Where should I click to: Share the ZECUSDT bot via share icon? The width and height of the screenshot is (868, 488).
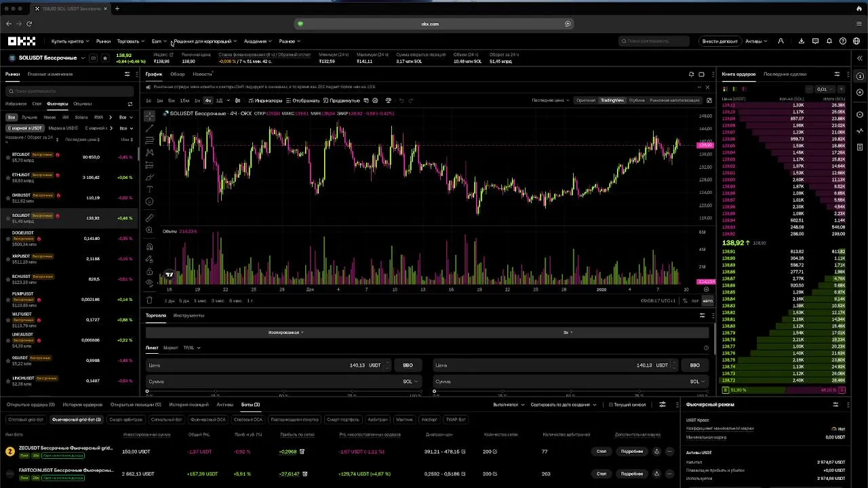click(656, 451)
